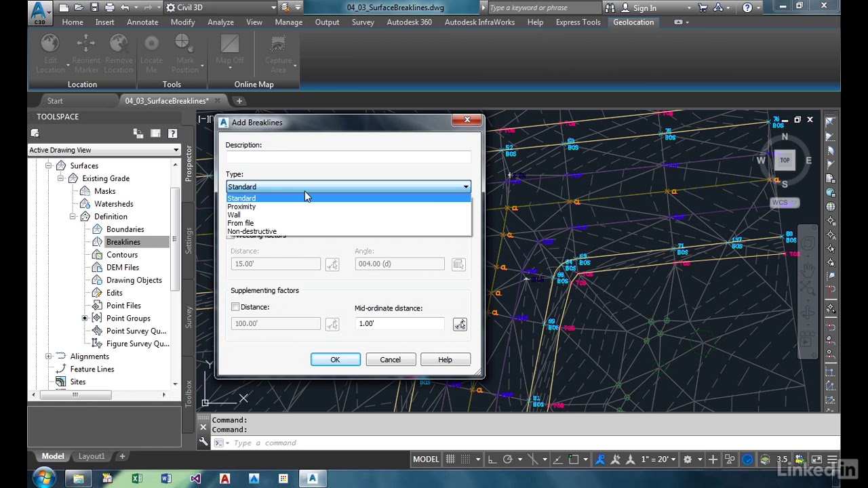Confirm Add Breaklines with OK
The width and height of the screenshot is (868, 488).
click(x=336, y=359)
